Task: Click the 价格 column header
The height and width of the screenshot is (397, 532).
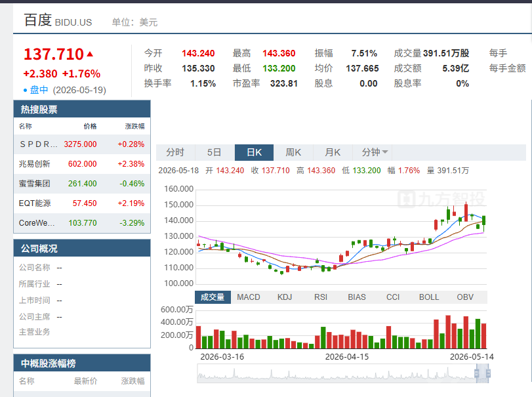Action: coord(90,126)
